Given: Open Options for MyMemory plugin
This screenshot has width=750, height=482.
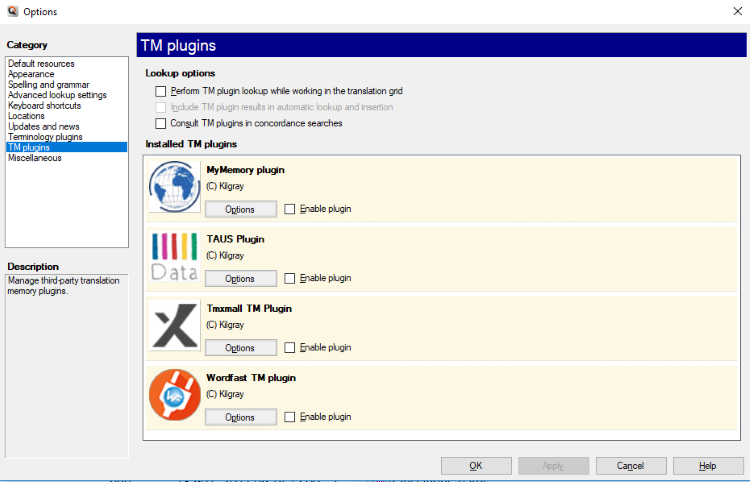Looking at the screenshot, I should coord(241,209).
